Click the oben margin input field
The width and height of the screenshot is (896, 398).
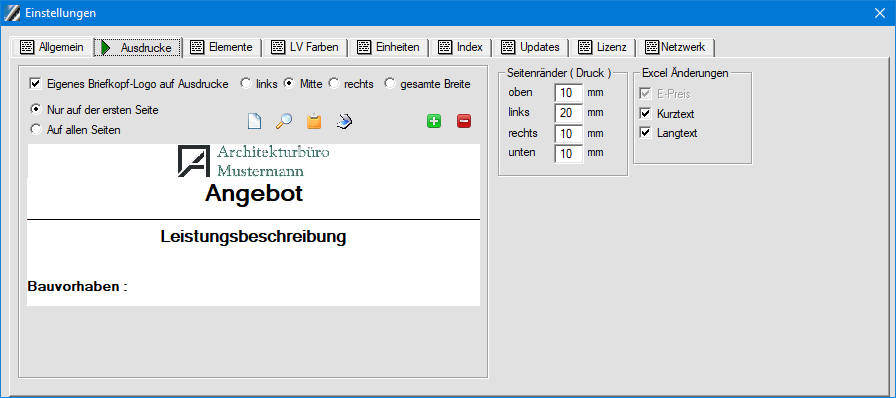(x=568, y=93)
